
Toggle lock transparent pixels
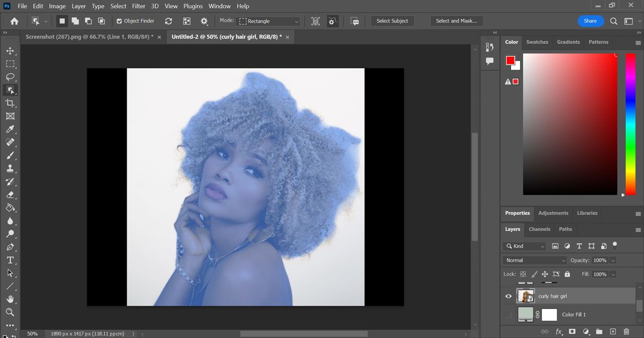point(523,274)
